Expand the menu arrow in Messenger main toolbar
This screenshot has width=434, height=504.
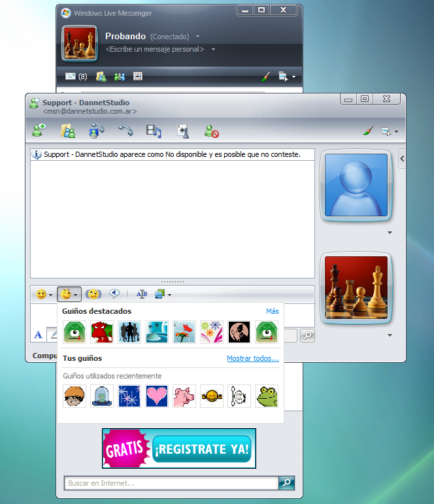click(293, 77)
